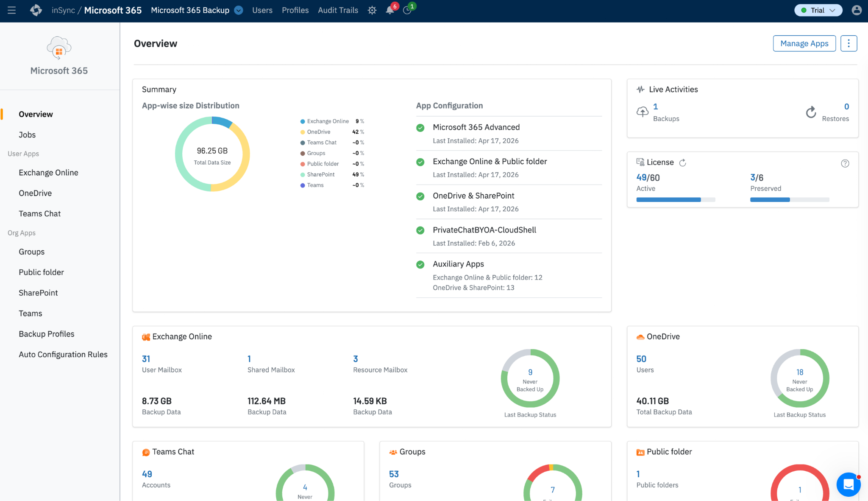This screenshot has height=501, width=868.
Task: Click the 31 User Mailbox count
Action: click(146, 359)
